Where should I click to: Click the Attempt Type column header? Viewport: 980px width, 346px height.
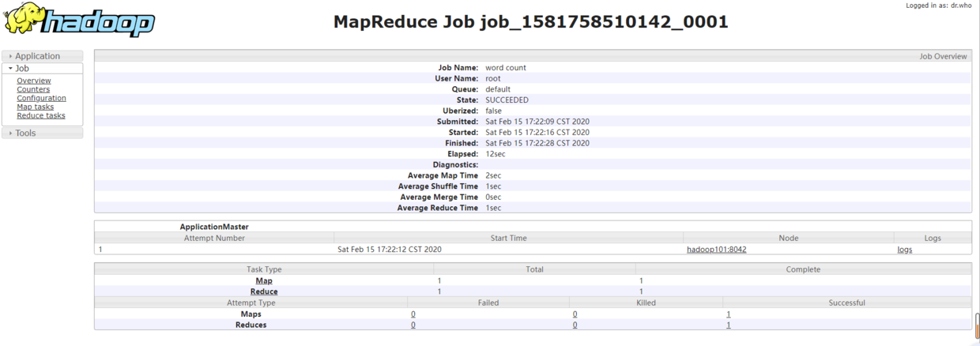(x=251, y=303)
